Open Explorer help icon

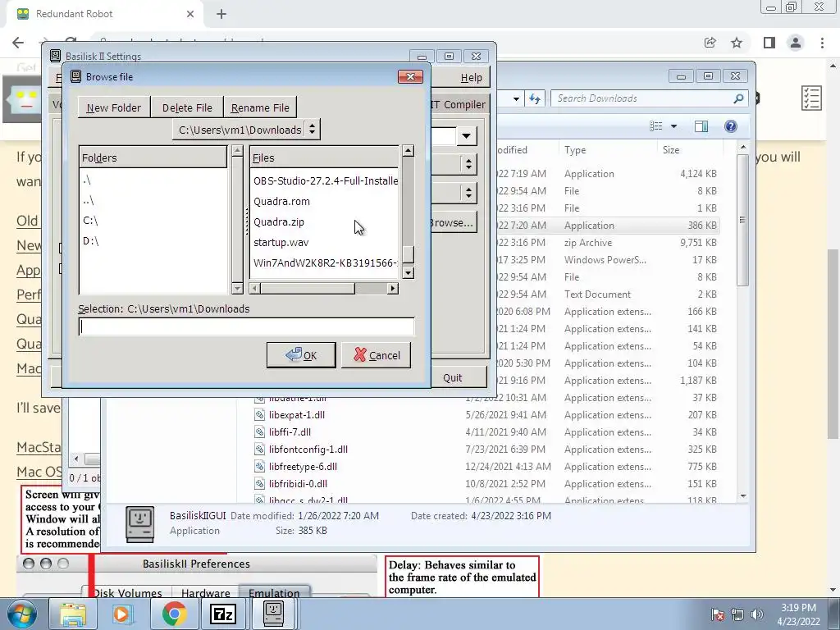(x=731, y=126)
